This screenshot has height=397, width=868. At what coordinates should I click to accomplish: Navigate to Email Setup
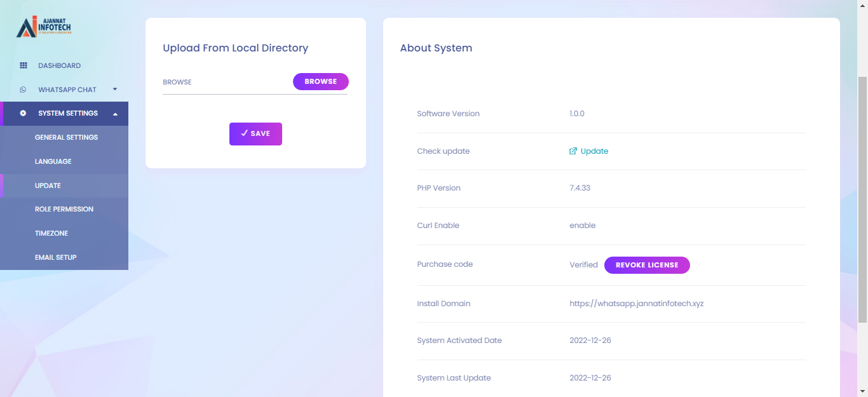tap(55, 257)
